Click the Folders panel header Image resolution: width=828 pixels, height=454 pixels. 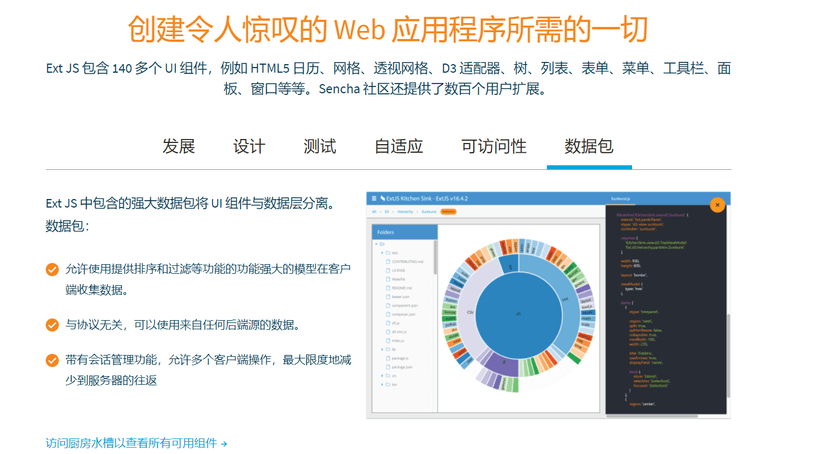pyautogui.click(x=404, y=232)
